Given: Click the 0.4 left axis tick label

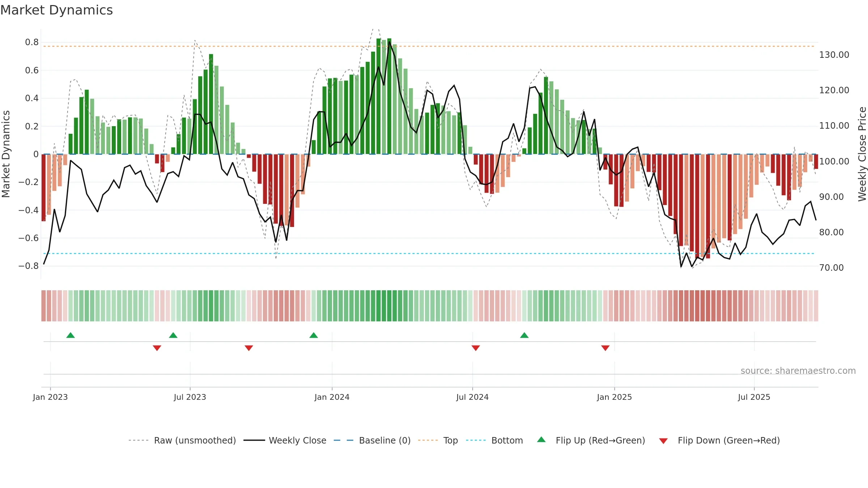Looking at the screenshot, I should pyautogui.click(x=32, y=98).
